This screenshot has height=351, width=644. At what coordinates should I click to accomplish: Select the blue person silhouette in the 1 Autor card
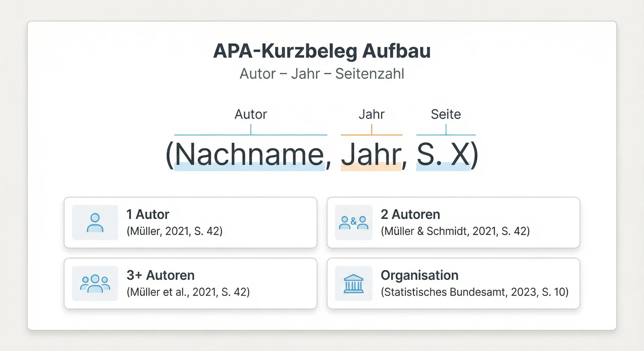click(94, 222)
